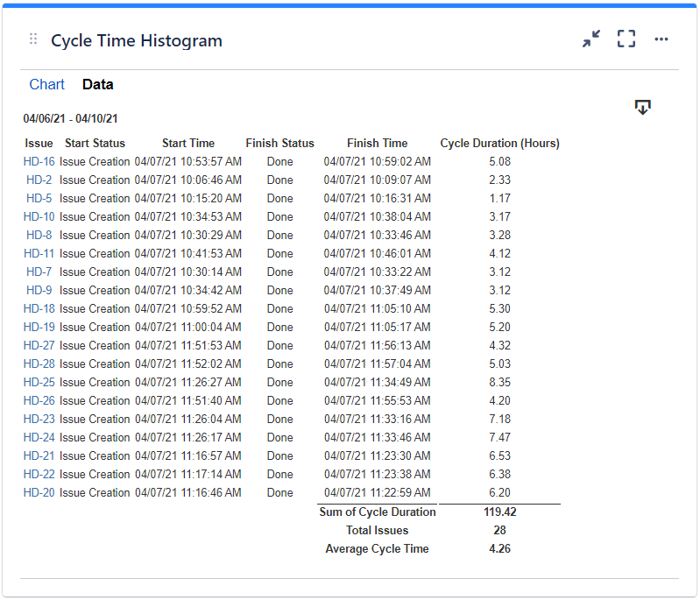The image size is (700, 600).
Task: Open issue HD-10 link
Action: [39, 216]
